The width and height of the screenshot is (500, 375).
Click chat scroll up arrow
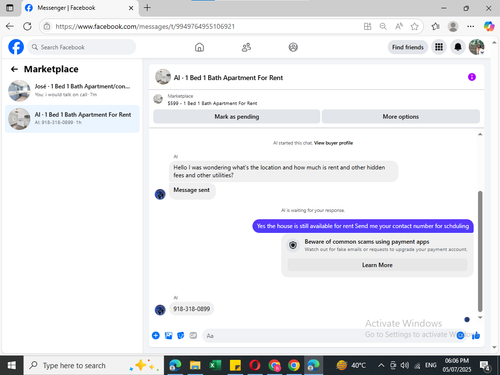(x=480, y=134)
